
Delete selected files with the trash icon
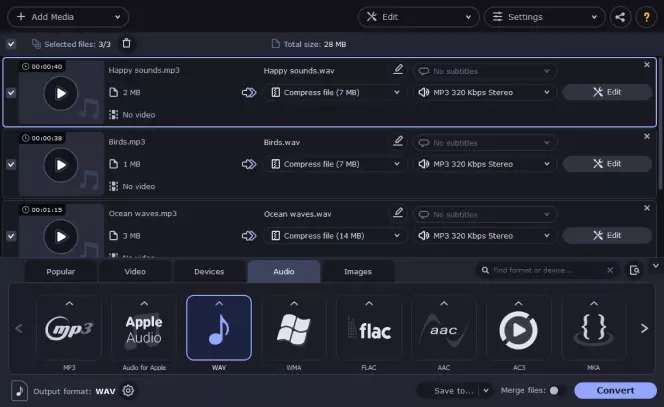(x=127, y=44)
